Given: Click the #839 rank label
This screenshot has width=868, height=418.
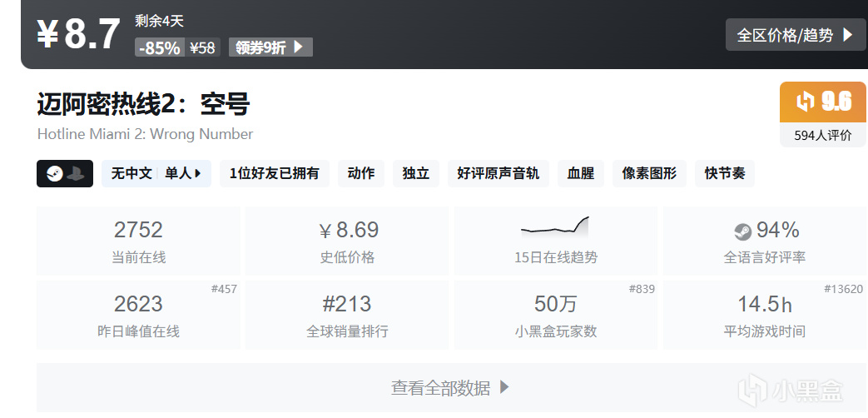Looking at the screenshot, I should [642, 290].
